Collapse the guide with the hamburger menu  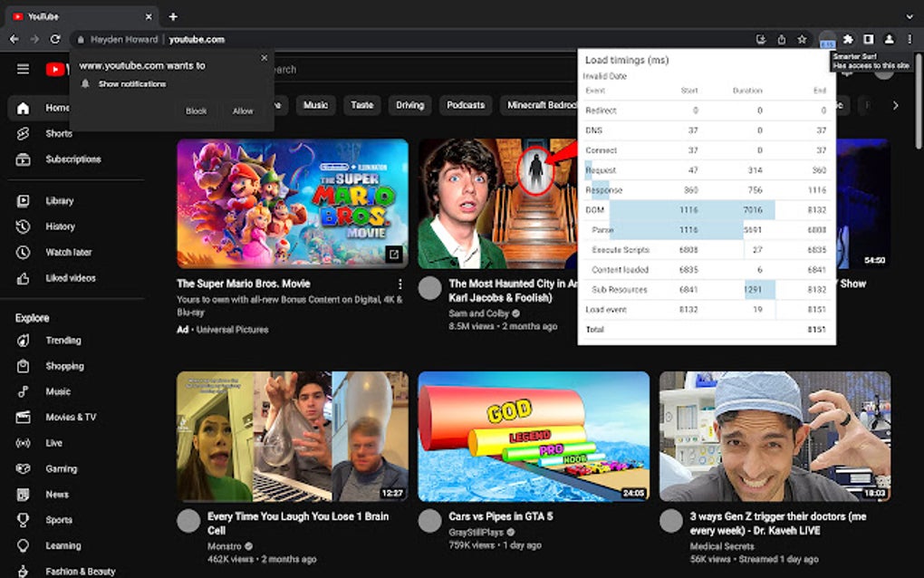pos(23,69)
